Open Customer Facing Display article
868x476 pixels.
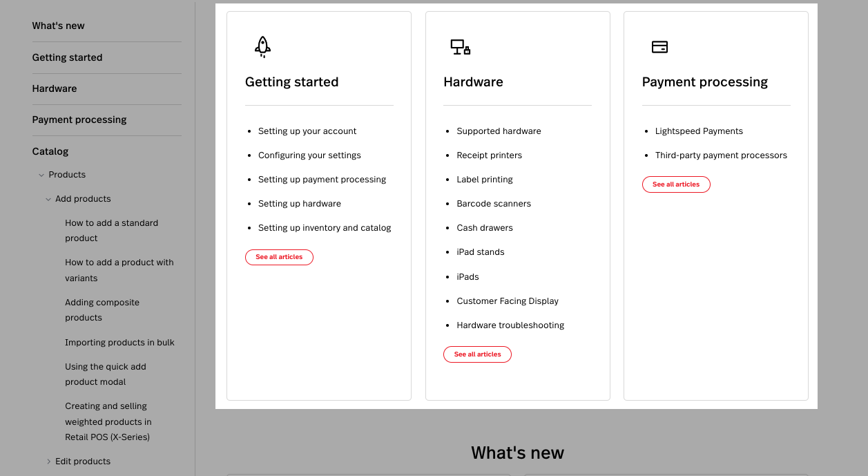point(508,301)
